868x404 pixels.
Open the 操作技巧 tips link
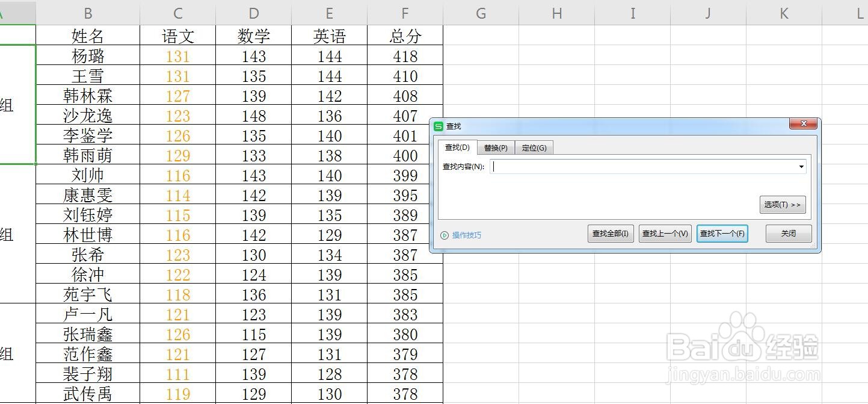pos(465,234)
